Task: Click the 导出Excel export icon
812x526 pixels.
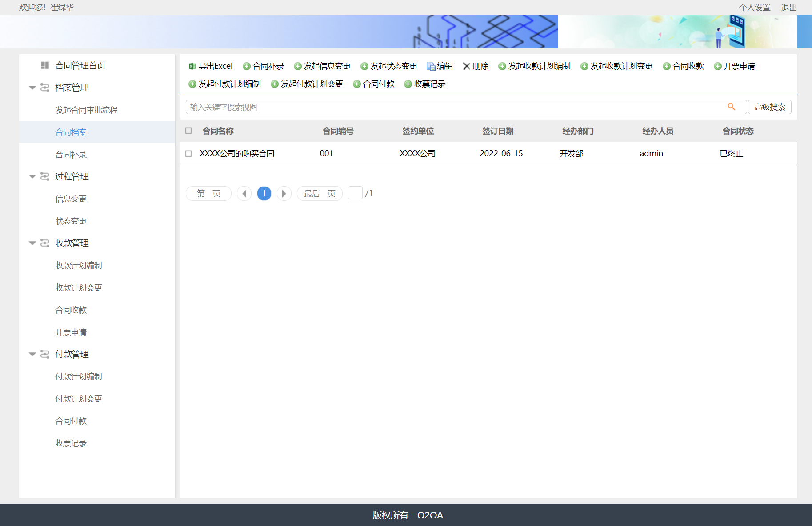Action: (192, 66)
